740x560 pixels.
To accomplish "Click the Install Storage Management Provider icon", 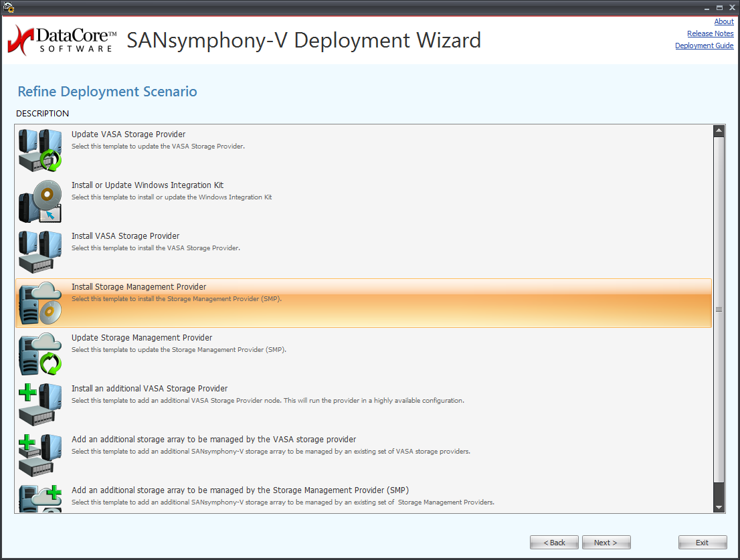I will click(40, 303).
